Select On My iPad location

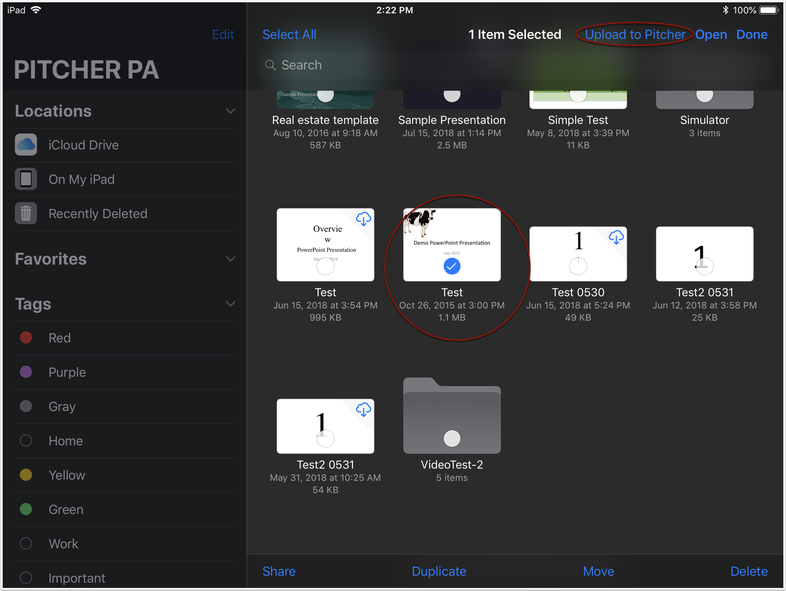click(81, 179)
